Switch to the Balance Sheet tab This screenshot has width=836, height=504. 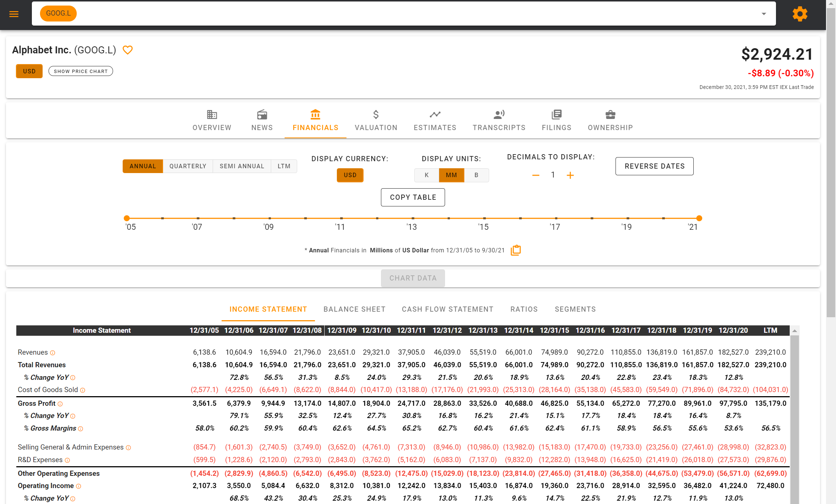click(x=354, y=309)
